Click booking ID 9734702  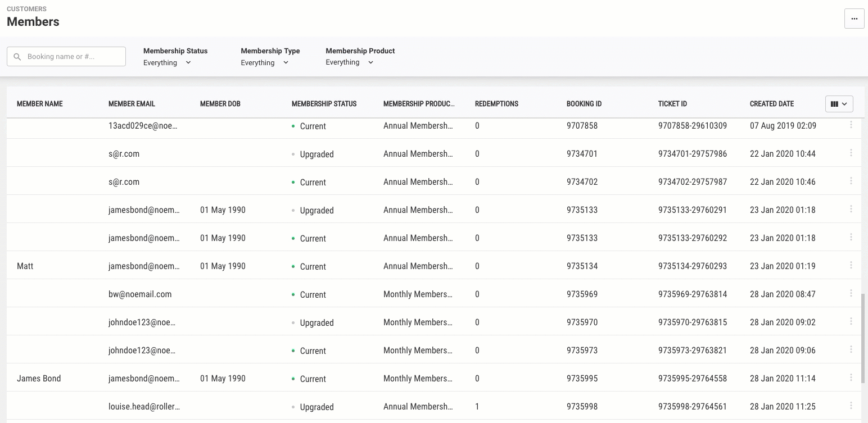[582, 182]
